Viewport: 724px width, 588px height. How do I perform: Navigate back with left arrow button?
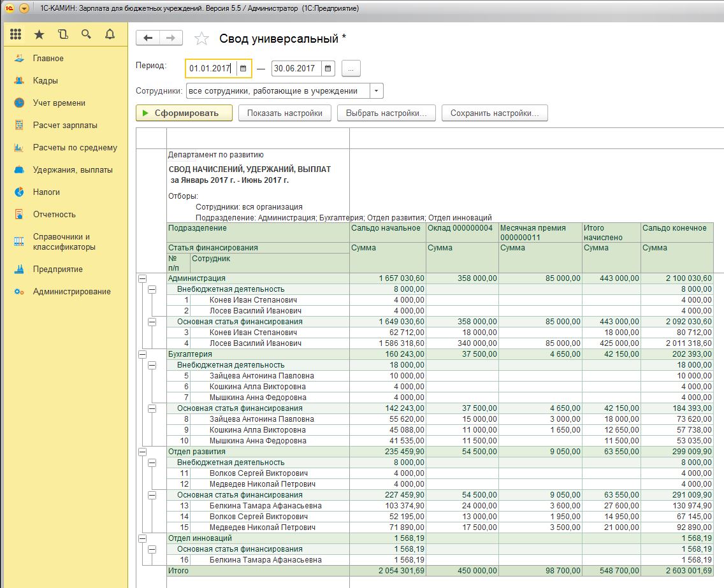point(148,38)
